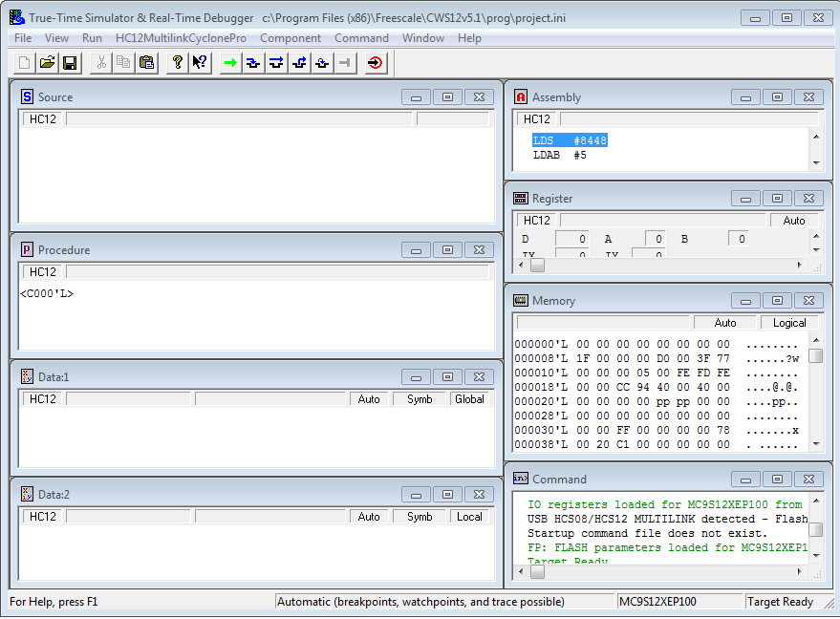The image size is (840, 619).
Task: Click Memory window vertical scrollbar thumb
Action: click(x=816, y=355)
